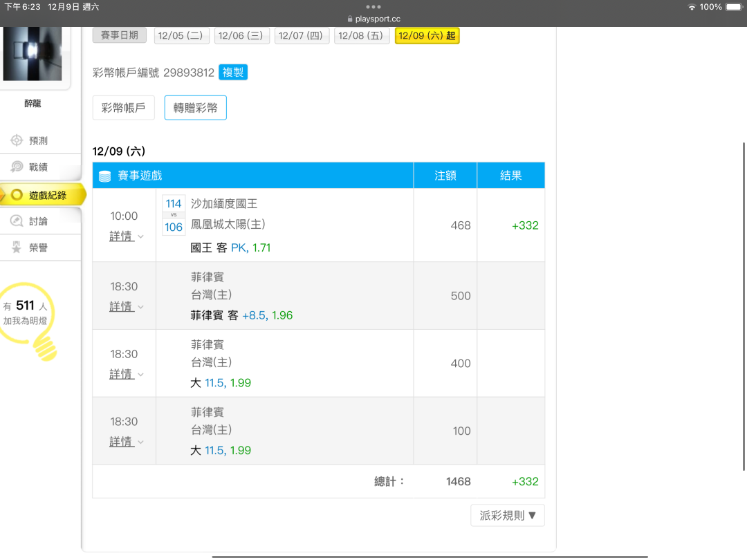Click account number 29893812

189,73
